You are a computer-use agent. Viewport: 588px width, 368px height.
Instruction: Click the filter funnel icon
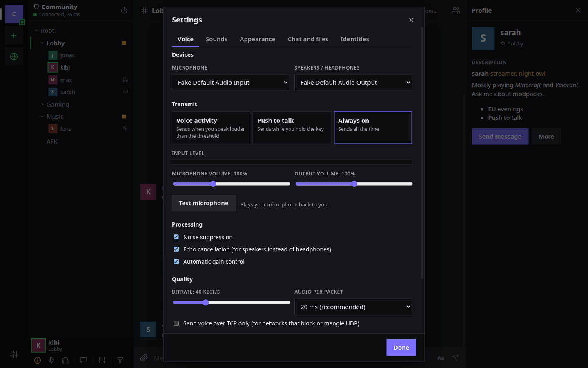click(120, 360)
